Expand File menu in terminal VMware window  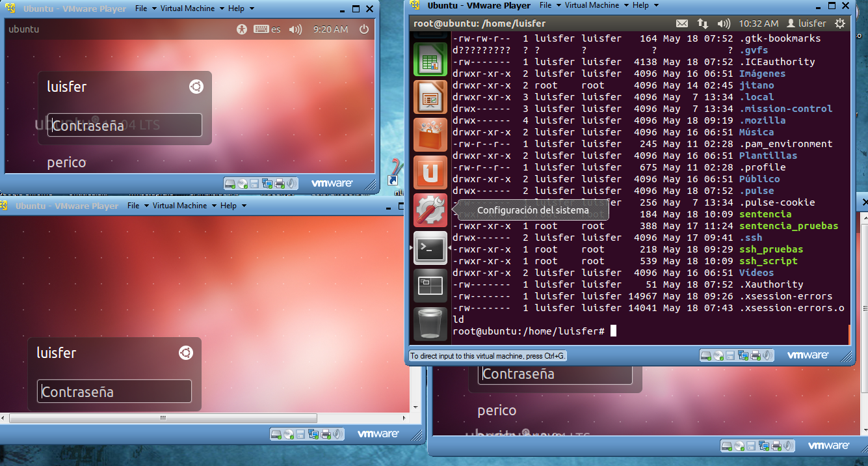(x=550, y=5)
